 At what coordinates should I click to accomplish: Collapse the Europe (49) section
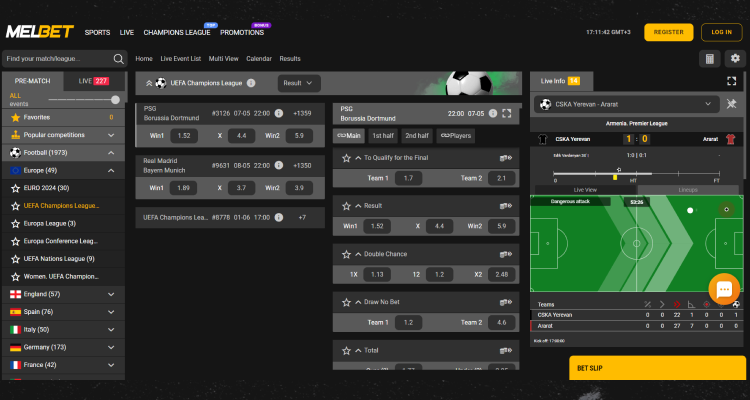pyautogui.click(x=111, y=171)
